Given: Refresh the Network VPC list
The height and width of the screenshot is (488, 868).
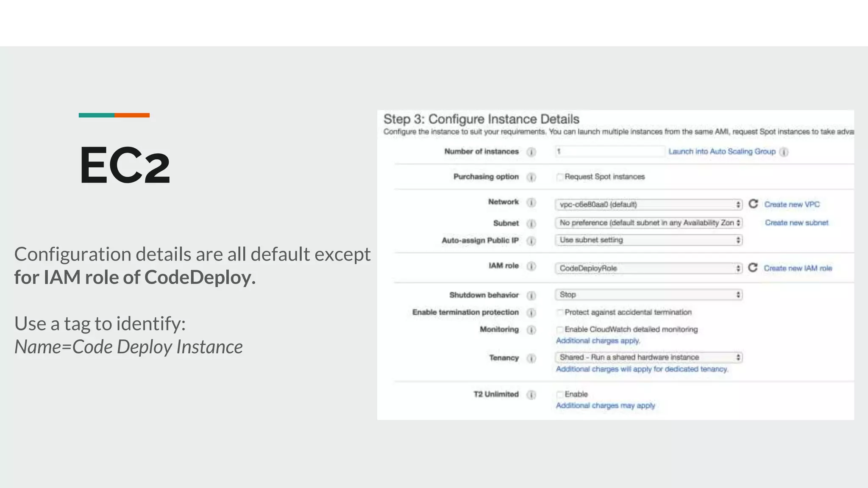Looking at the screenshot, I should 753,204.
